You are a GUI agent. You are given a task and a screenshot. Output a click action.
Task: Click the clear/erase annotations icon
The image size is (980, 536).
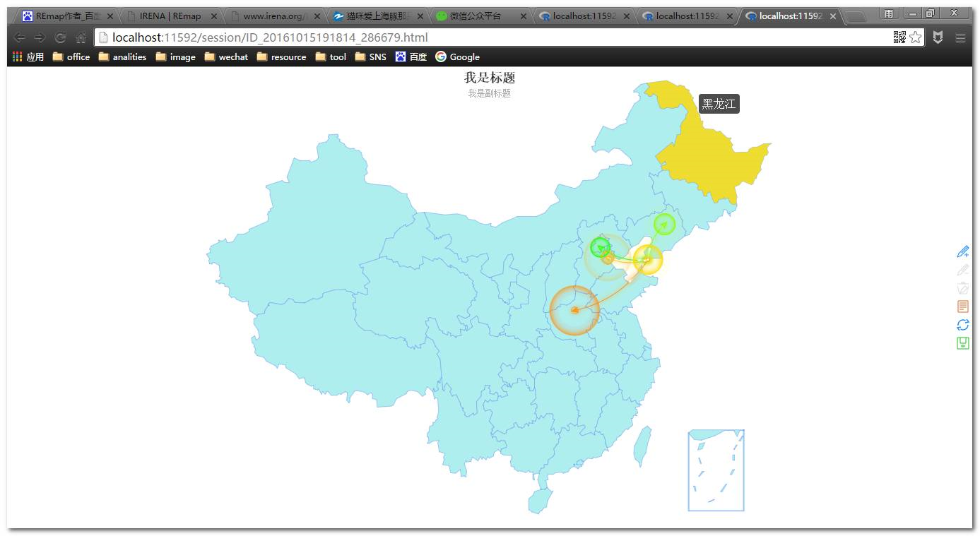pos(963,287)
